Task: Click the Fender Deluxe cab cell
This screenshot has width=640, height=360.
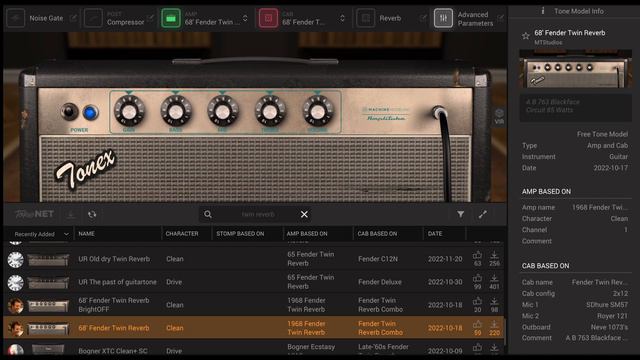Action: pyautogui.click(x=380, y=282)
